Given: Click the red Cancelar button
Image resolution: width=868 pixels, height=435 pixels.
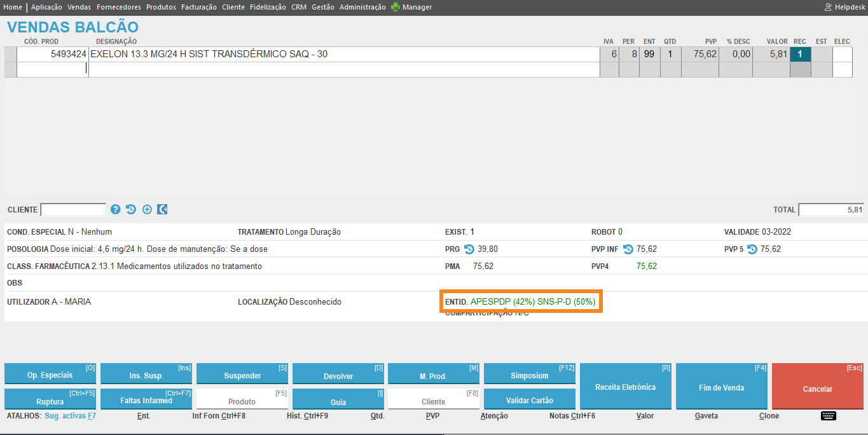Looking at the screenshot, I should [817, 387].
